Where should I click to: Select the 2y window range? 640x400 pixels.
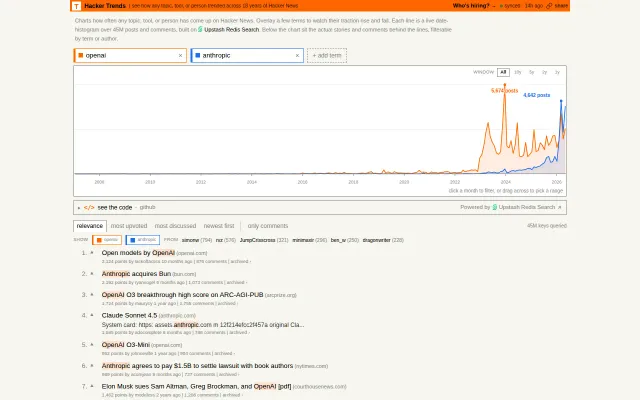[x=544, y=72]
